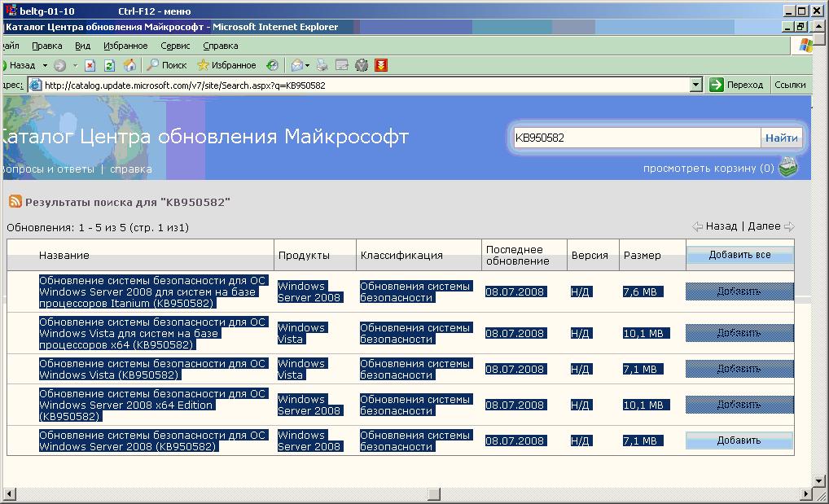The width and height of the screenshot is (829, 504).
Task: Click the vertical scrollbar up arrow
Action: tap(819, 25)
